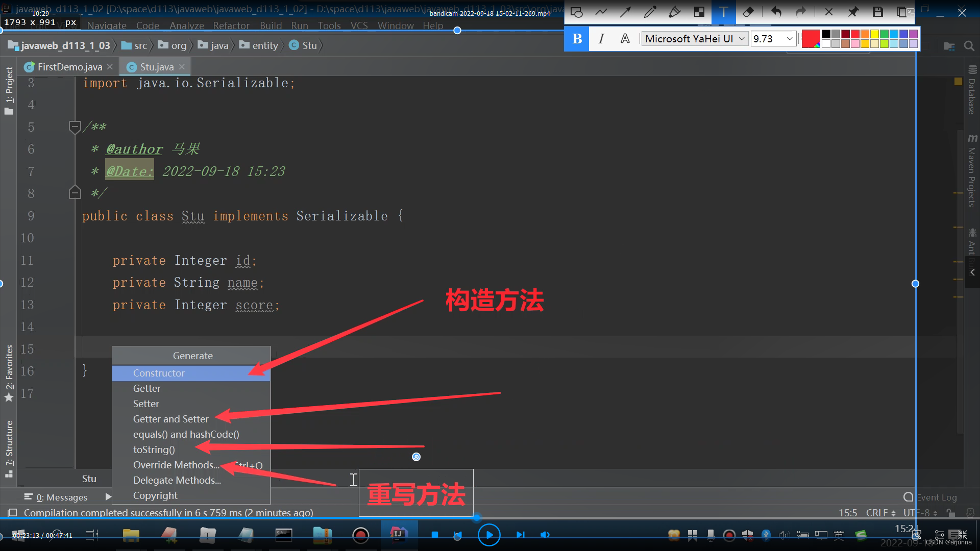This screenshot has height=551, width=980.
Task: Select the pencil drawing tool
Action: pos(650,12)
